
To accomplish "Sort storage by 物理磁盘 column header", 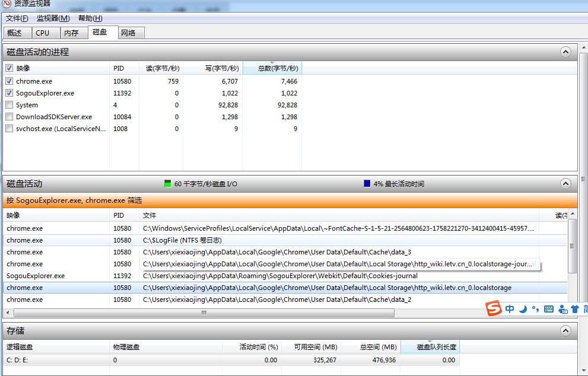I will tap(166, 347).
